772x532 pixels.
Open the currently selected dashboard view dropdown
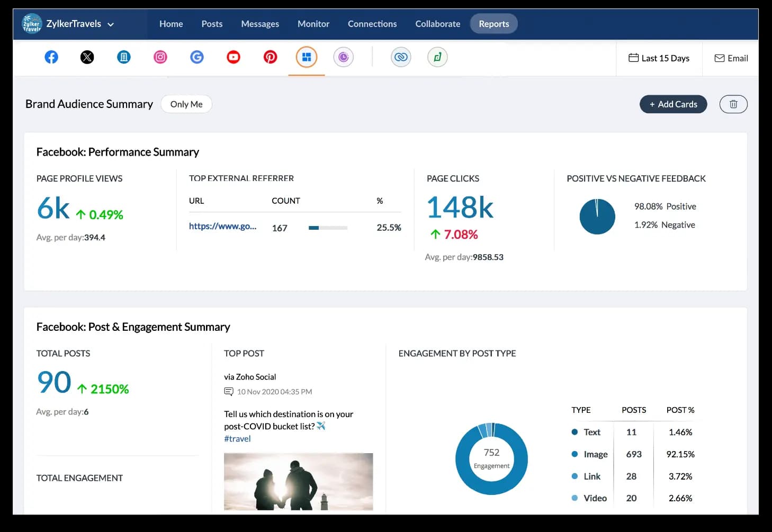coord(306,57)
